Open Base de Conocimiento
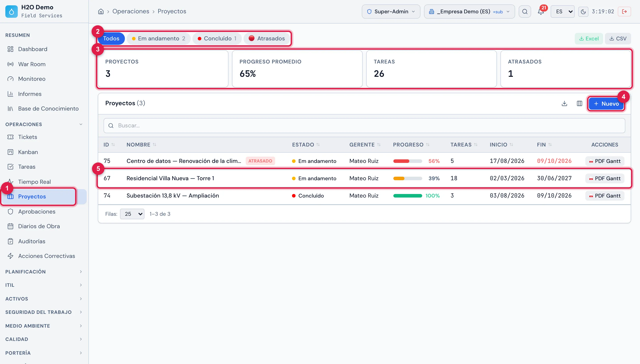Screen dimensions: 640x364 tap(48, 109)
